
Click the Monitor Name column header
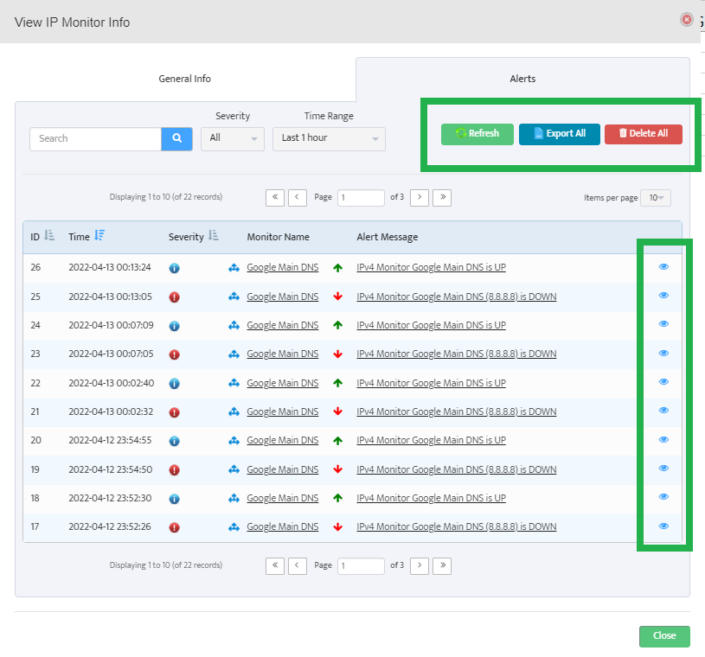click(278, 237)
